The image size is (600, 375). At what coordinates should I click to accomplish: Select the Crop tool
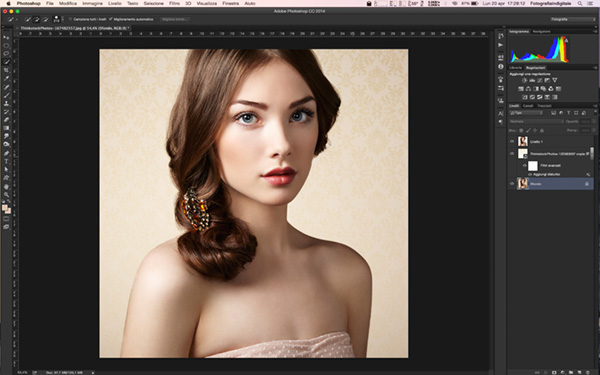(7, 70)
